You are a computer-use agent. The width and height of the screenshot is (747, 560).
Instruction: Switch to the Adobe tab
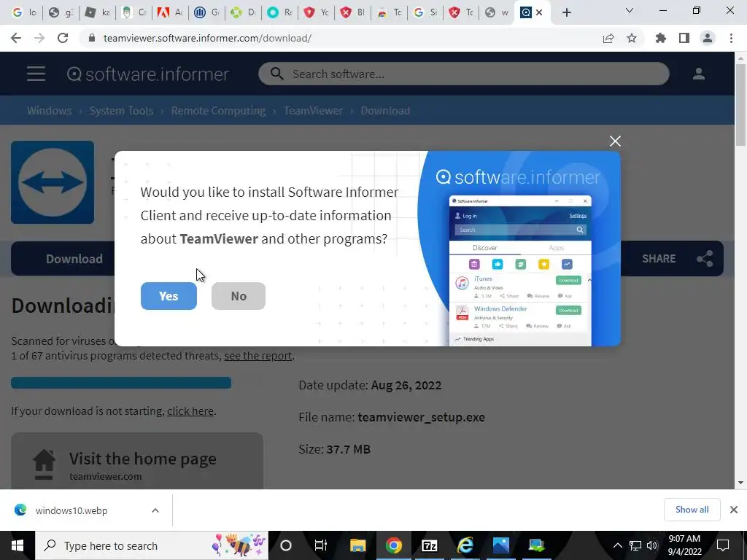(x=171, y=12)
